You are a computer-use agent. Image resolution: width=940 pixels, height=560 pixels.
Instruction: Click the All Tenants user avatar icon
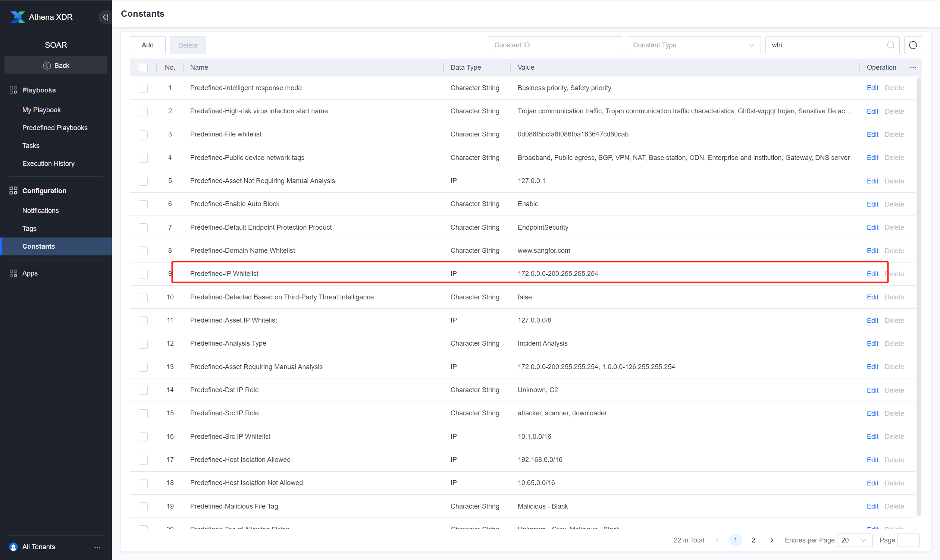13,547
